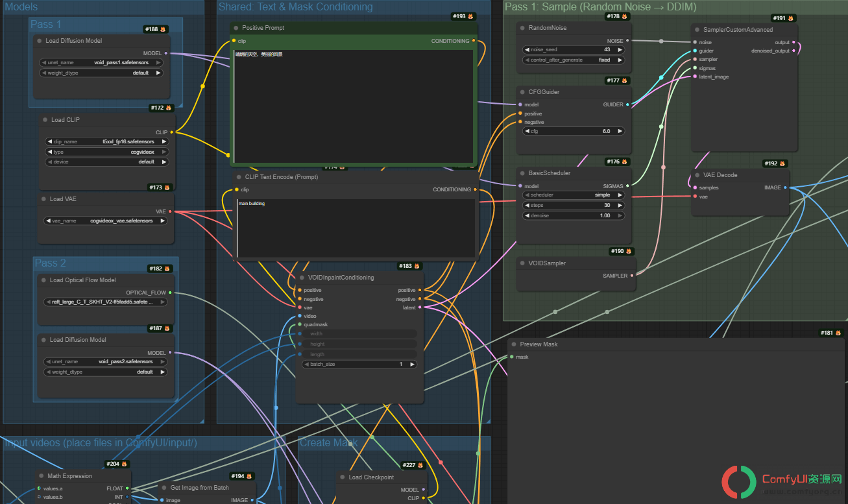
Task: Click the mask input socket on Preview Mask
Action: (x=512, y=357)
